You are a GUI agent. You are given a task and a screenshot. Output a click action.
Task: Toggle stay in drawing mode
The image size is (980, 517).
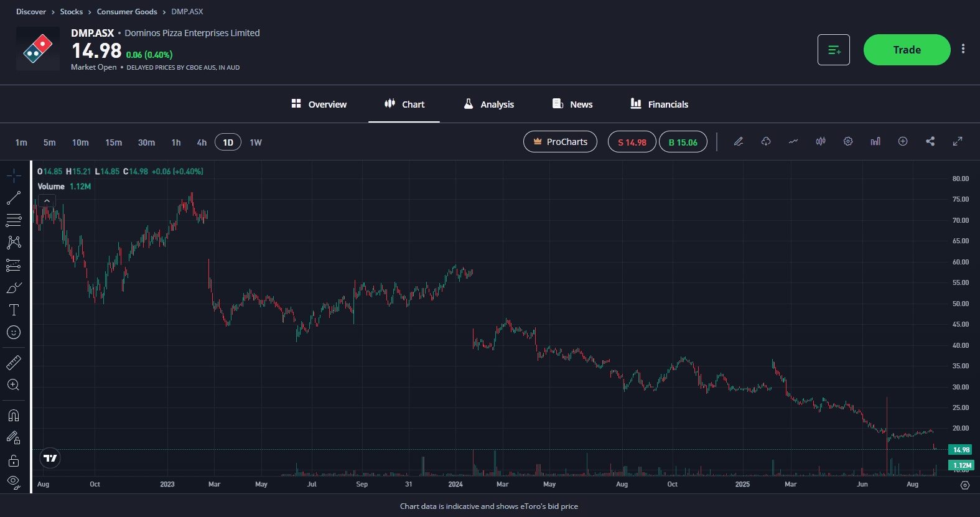pyautogui.click(x=14, y=438)
